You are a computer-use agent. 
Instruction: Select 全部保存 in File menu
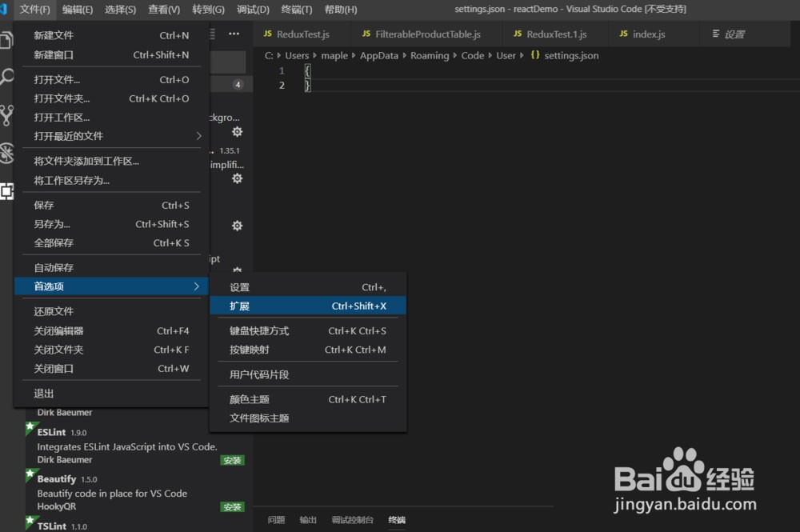pyautogui.click(x=112, y=243)
